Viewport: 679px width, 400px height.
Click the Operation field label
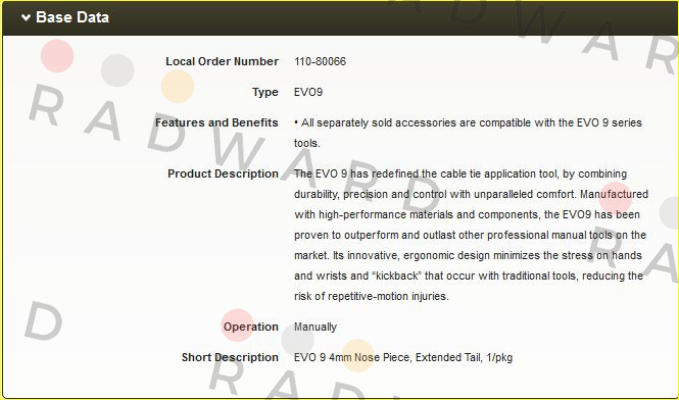[x=251, y=327]
